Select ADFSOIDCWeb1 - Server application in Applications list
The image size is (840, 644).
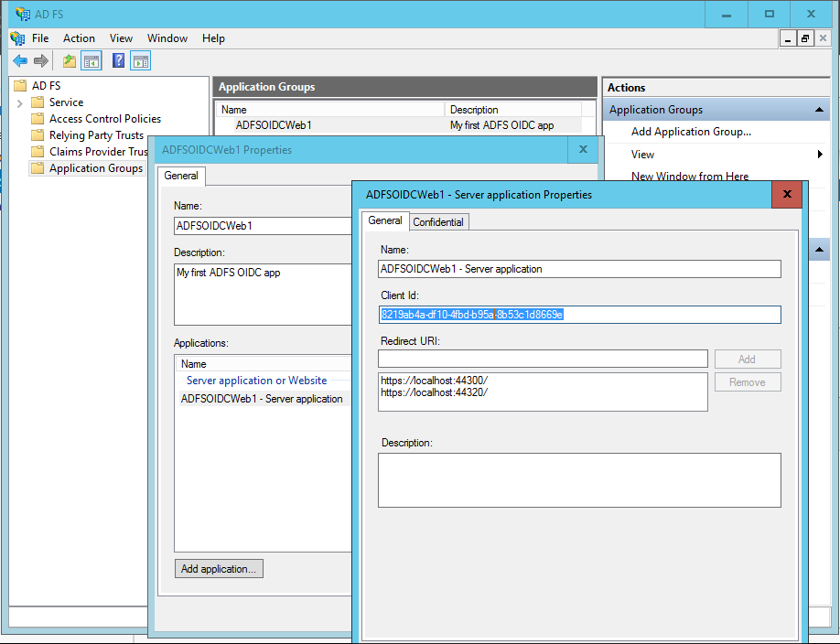(262, 399)
